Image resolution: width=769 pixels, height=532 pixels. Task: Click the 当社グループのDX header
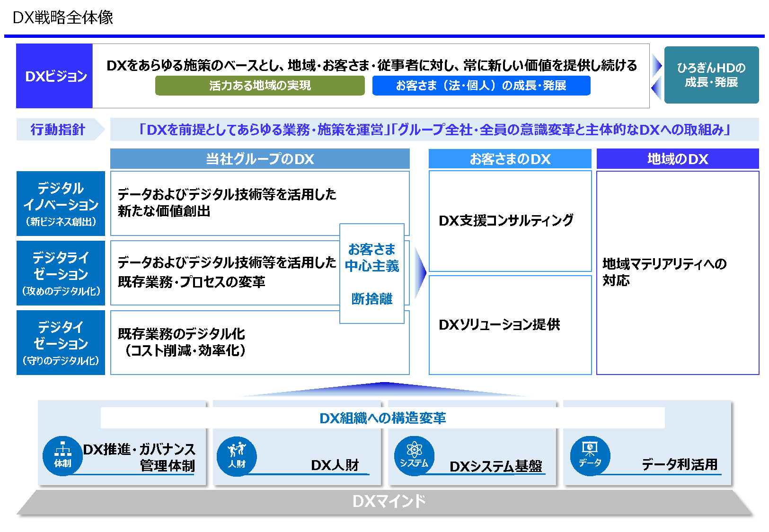point(260,159)
